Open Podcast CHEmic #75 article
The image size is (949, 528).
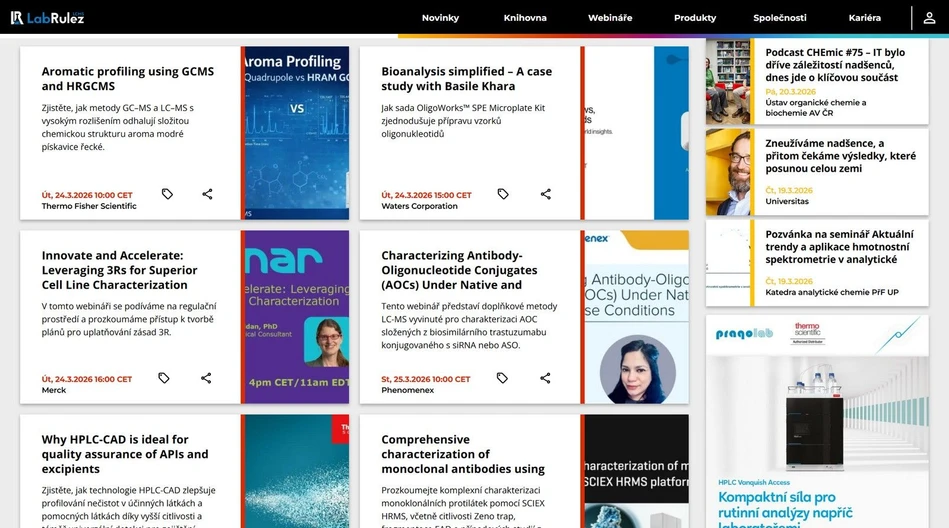click(835, 65)
